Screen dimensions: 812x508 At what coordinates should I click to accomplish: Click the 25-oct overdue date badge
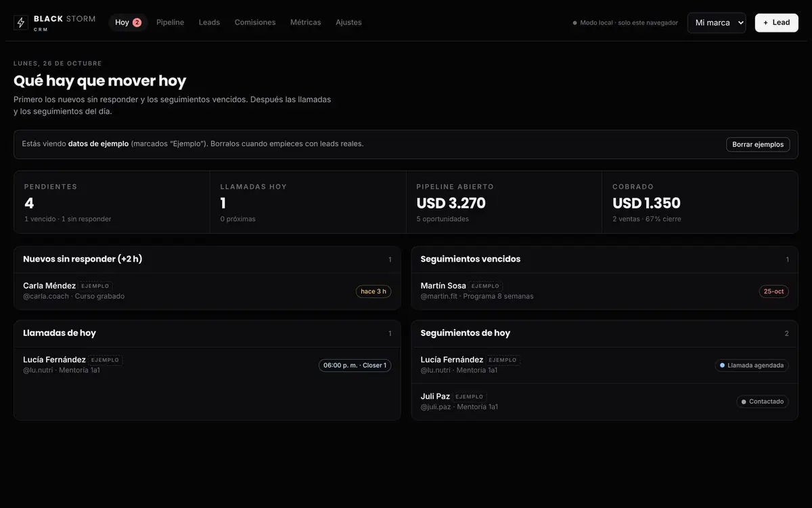[773, 291]
